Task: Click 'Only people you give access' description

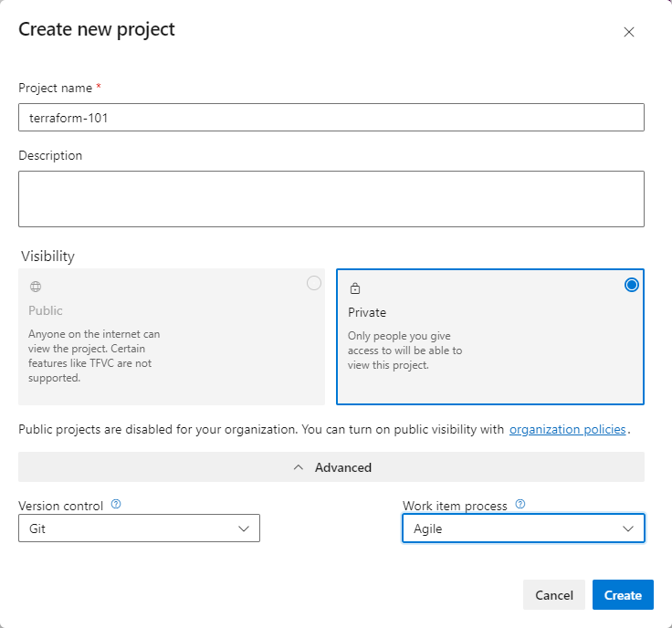Action: coord(404,351)
